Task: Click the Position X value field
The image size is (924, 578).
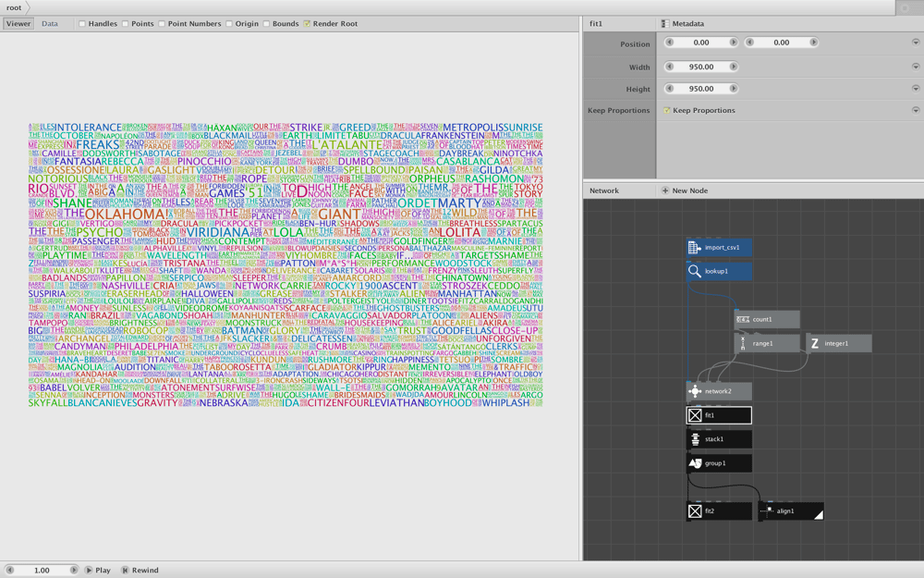Action: (701, 43)
